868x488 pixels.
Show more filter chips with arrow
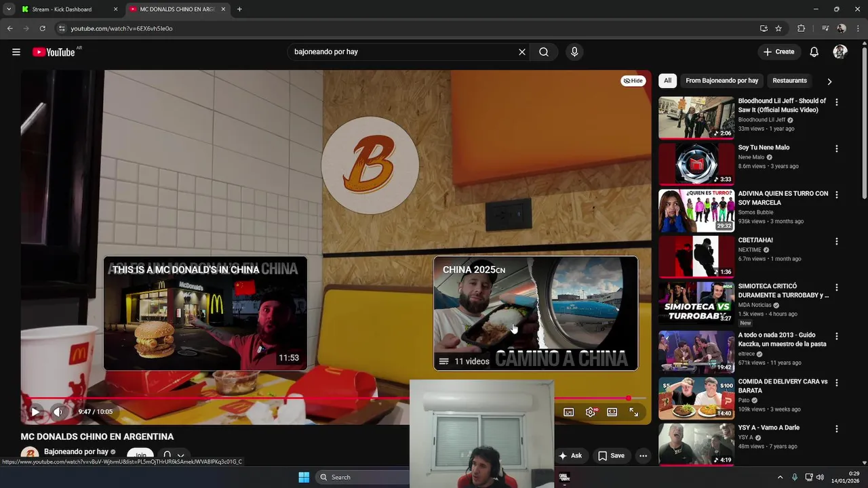pos(829,81)
